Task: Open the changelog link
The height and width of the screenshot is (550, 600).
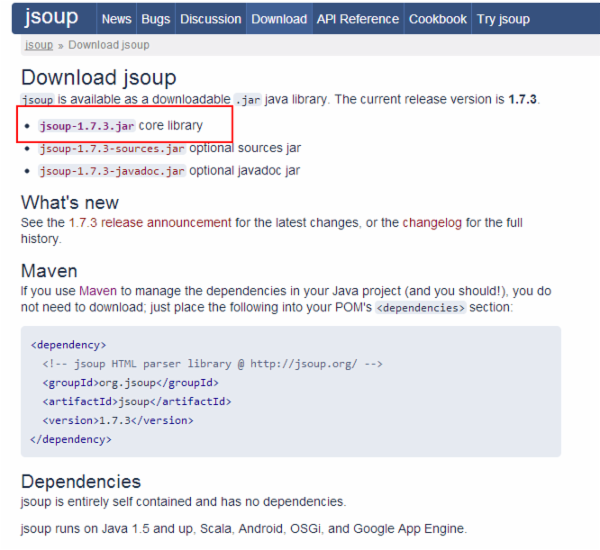Action: coord(432,223)
